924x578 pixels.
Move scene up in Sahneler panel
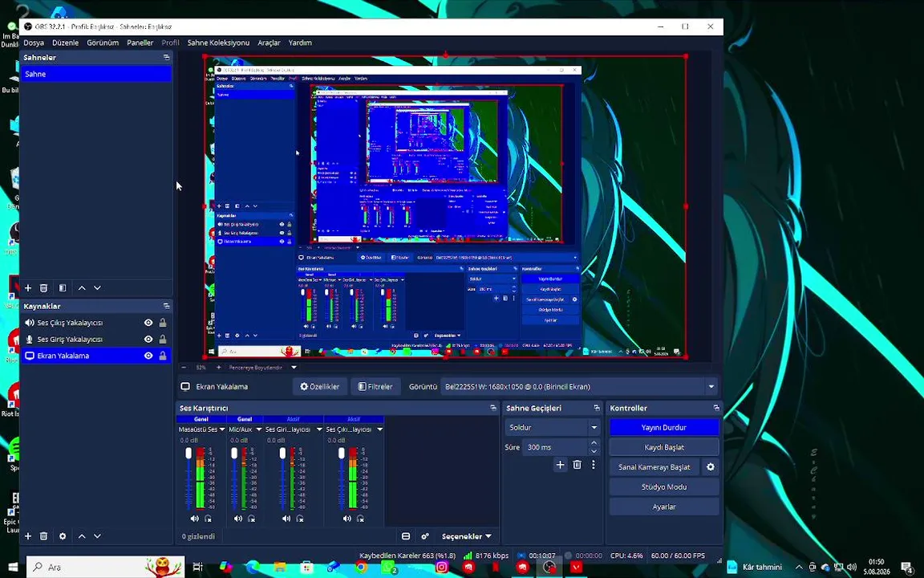coord(82,288)
